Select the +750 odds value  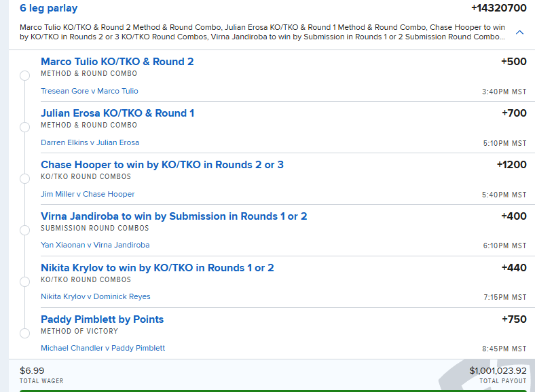pos(514,319)
